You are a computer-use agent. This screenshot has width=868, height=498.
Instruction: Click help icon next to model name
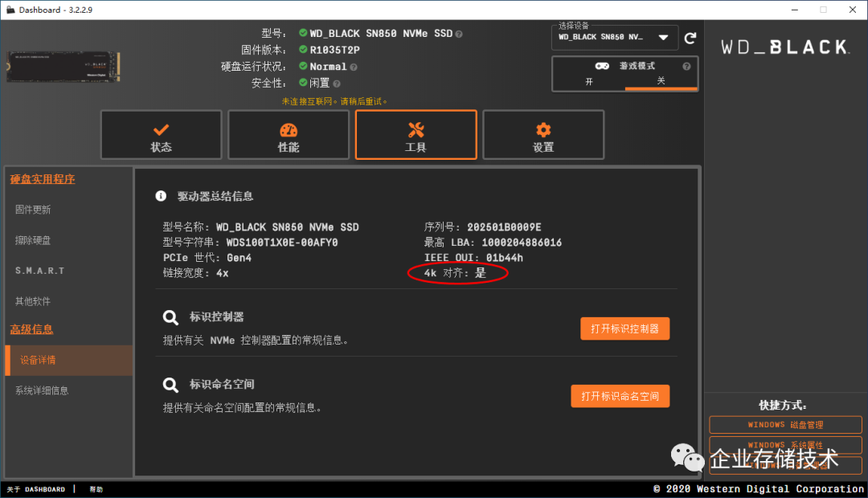pos(459,34)
